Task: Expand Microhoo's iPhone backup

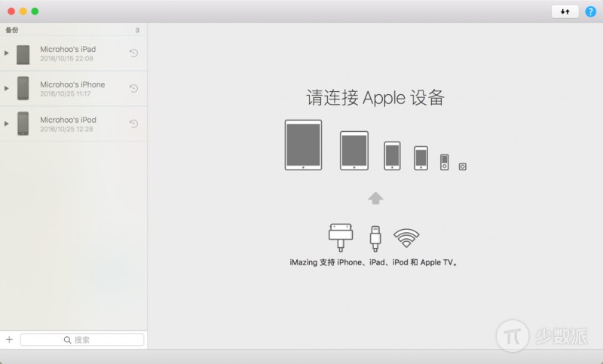Action: (6, 88)
